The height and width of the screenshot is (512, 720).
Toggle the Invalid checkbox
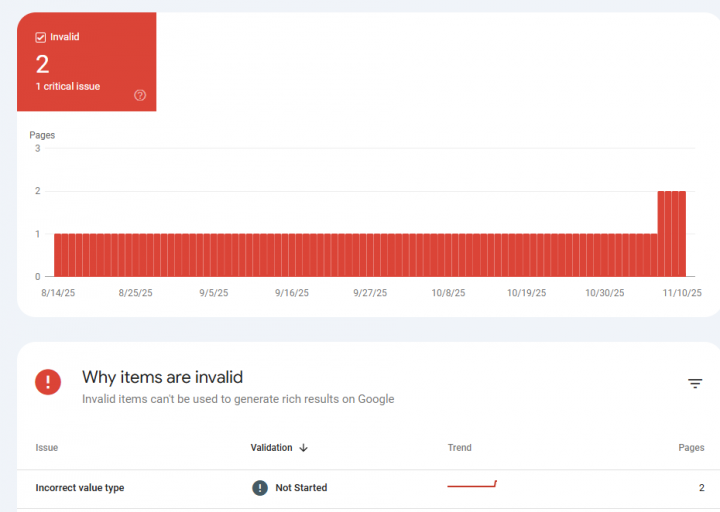pyautogui.click(x=41, y=37)
